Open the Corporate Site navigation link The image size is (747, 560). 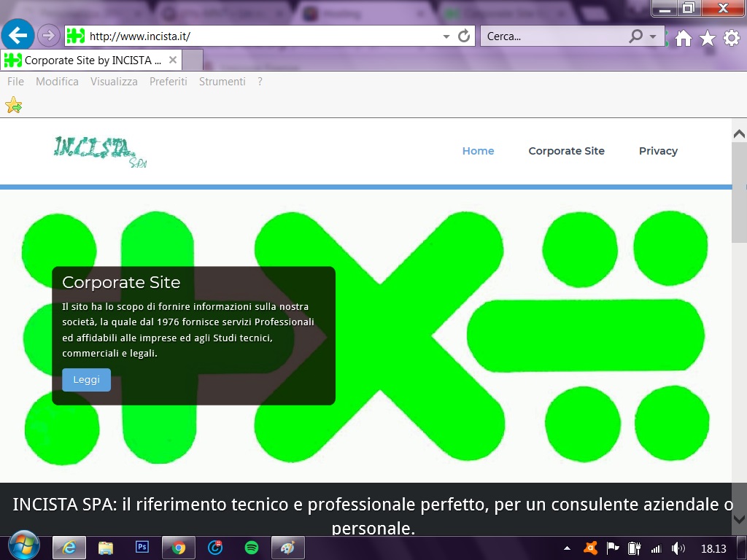pos(566,151)
